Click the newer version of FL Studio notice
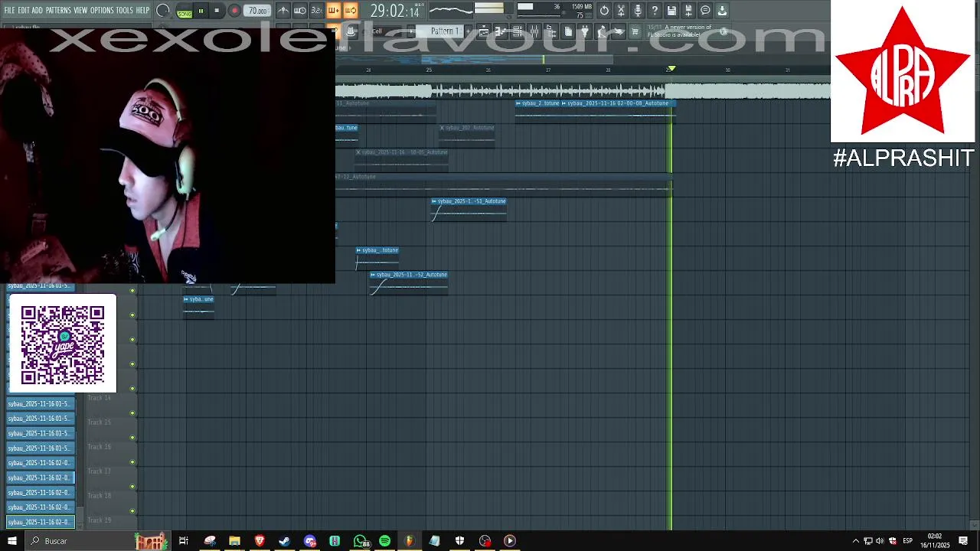The width and height of the screenshot is (980, 551). point(676,31)
